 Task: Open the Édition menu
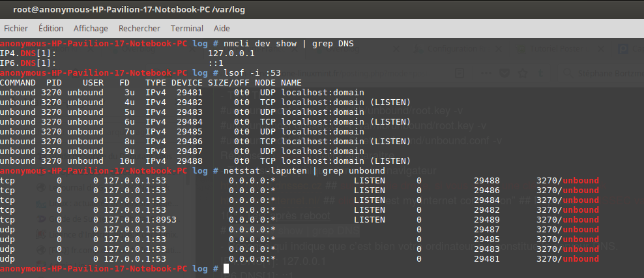[x=51, y=29]
